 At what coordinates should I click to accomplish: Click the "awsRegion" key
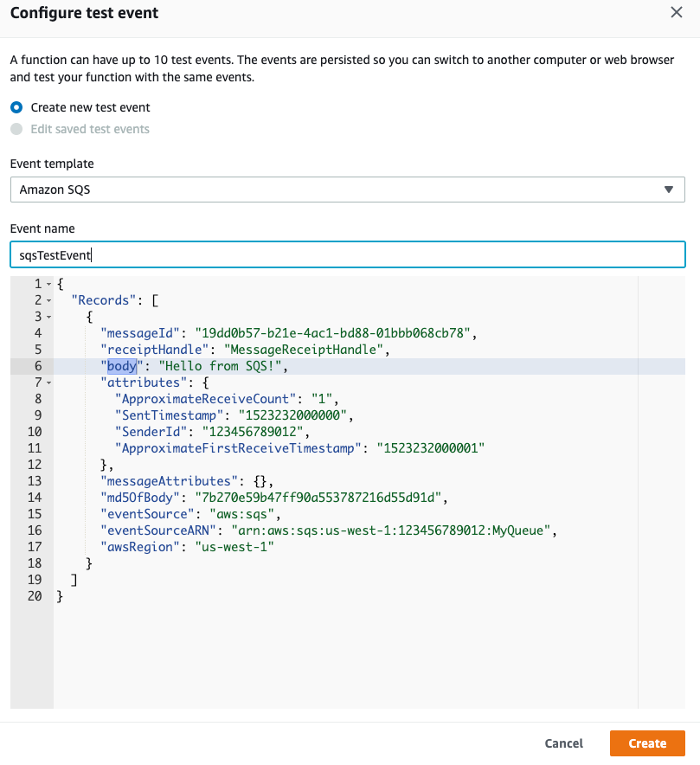pos(140,547)
